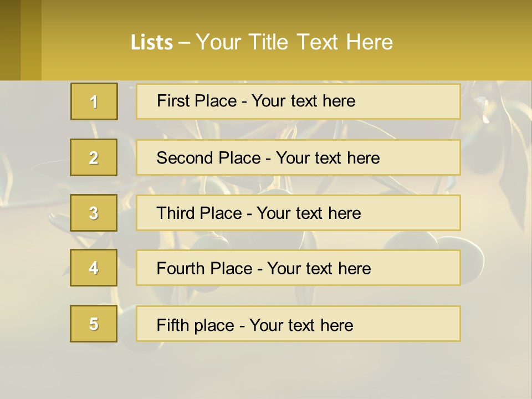Select the lighter vertical stripe beside corner square
Viewport: 532px width, 399px height.
pyautogui.click(x=31, y=40)
